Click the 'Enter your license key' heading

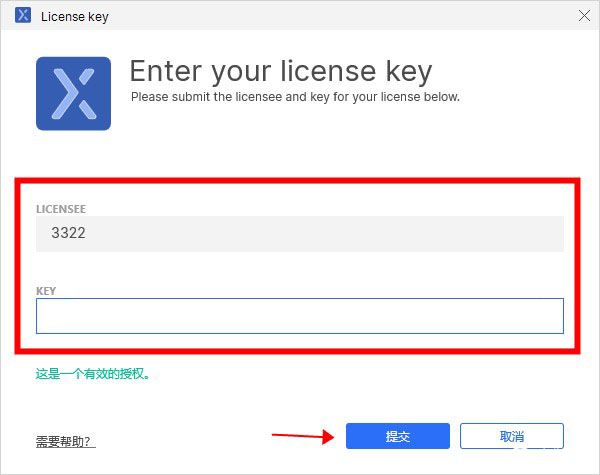click(x=281, y=71)
